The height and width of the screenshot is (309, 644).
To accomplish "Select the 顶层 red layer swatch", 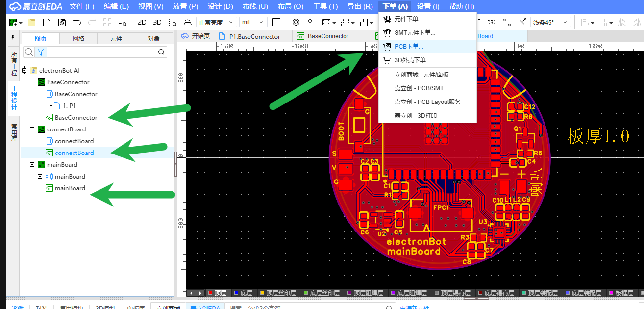I will [x=210, y=293].
